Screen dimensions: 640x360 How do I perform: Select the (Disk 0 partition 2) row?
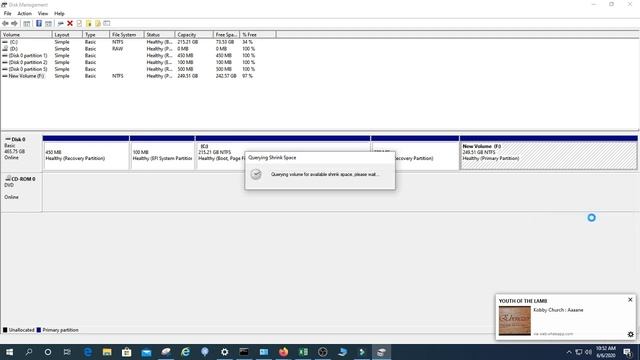[x=129, y=62]
